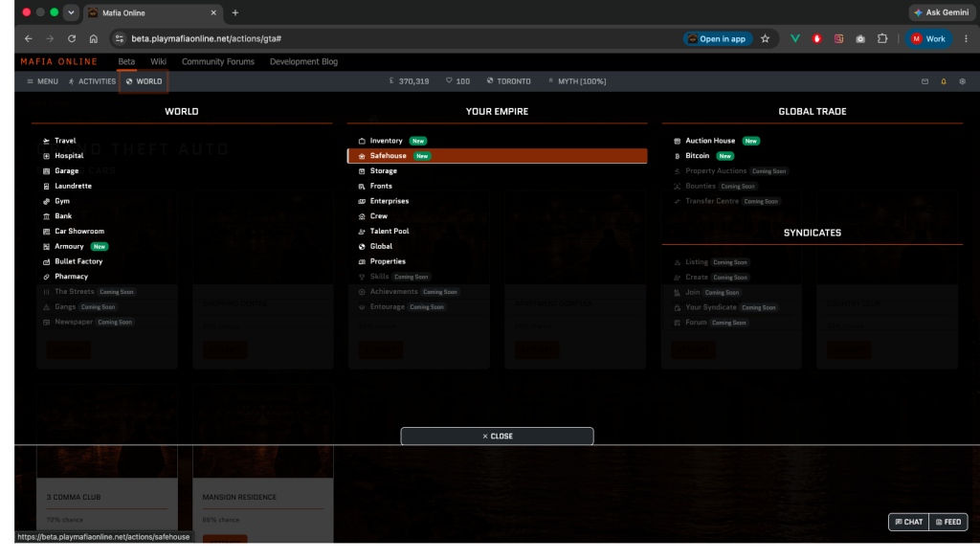Click the Talent Pool icon

pyautogui.click(x=362, y=232)
